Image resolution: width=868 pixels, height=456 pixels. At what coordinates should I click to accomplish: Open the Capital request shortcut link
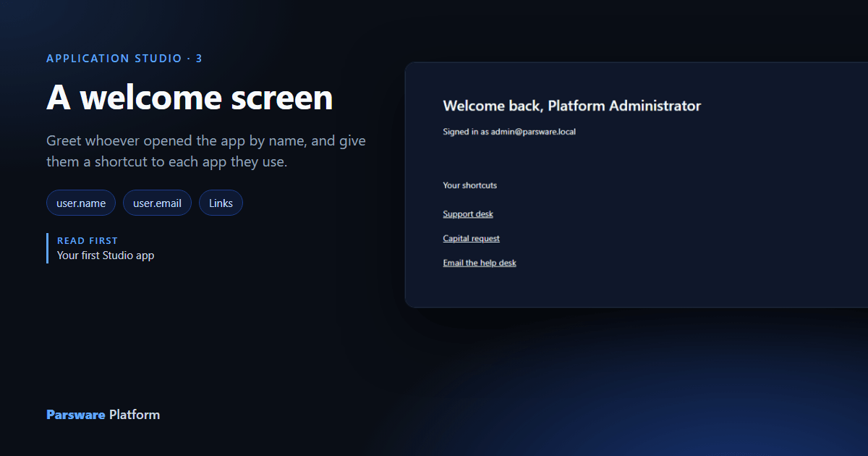pos(471,239)
